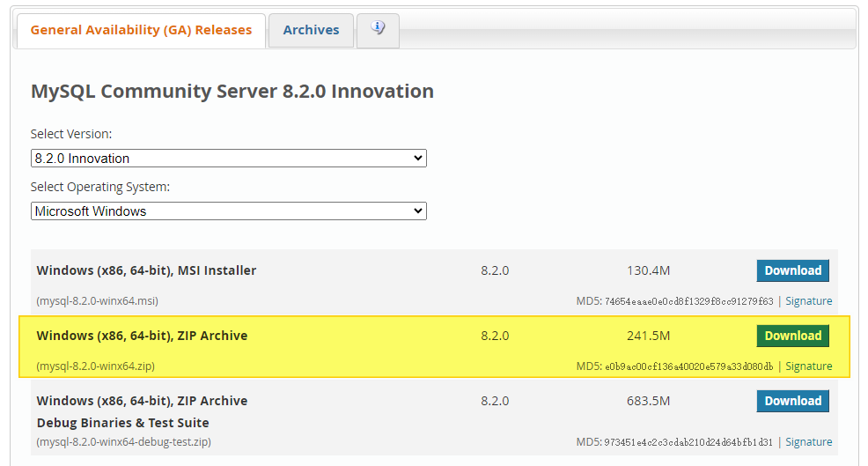The height and width of the screenshot is (466, 868).
Task: Click the highlighted ZIP Archive title
Action: (142, 336)
